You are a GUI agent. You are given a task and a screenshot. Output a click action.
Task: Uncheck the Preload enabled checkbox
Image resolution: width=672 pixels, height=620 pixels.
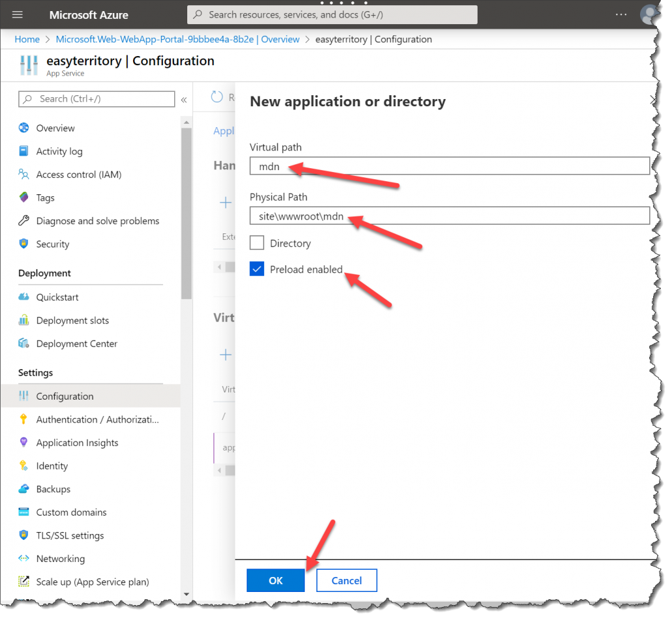(257, 269)
